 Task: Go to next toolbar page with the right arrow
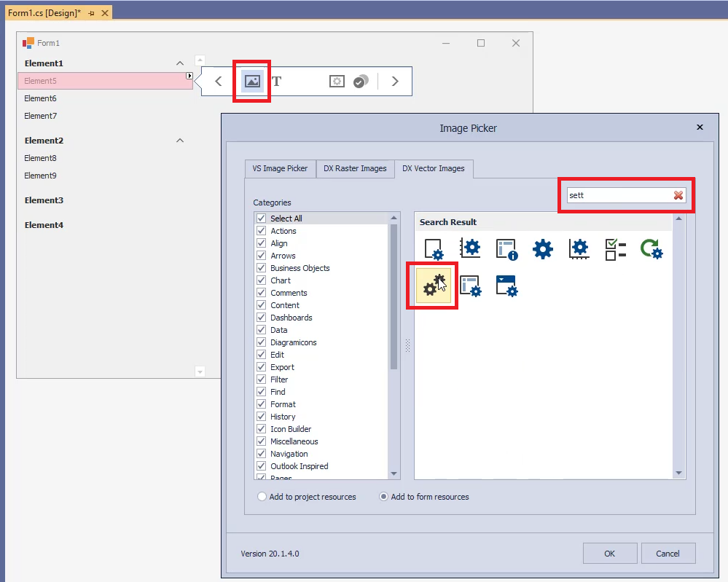395,82
